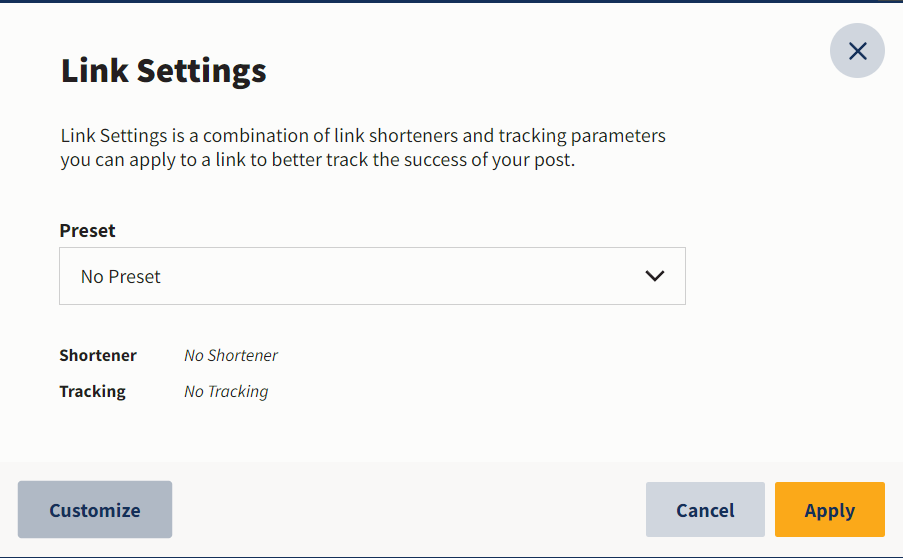Open the No Preset combo box
This screenshot has height=558, width=903.
tap(372, 276)
